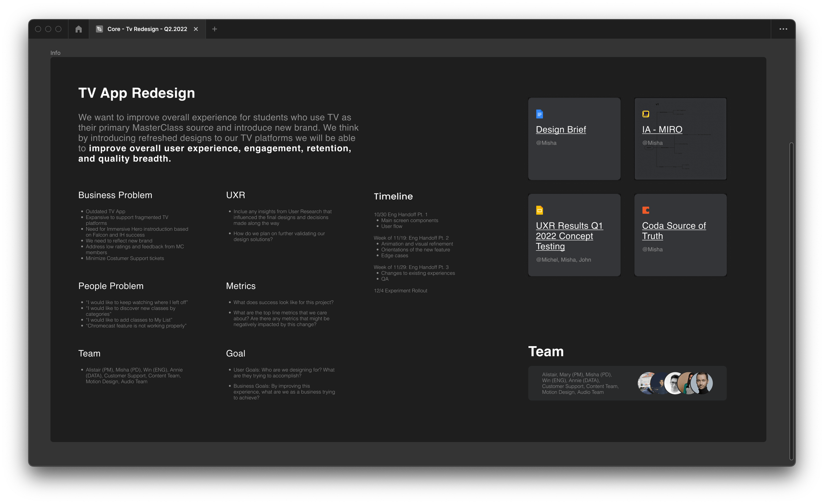824x504 pixels.
Task: Click the Timeline section heading
Action: [393, 196]
